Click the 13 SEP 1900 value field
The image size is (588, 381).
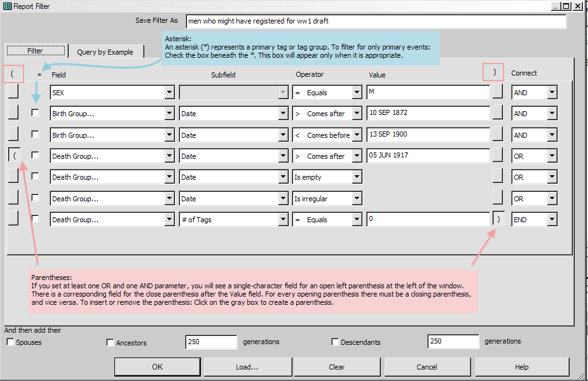[x=428, y=135]
